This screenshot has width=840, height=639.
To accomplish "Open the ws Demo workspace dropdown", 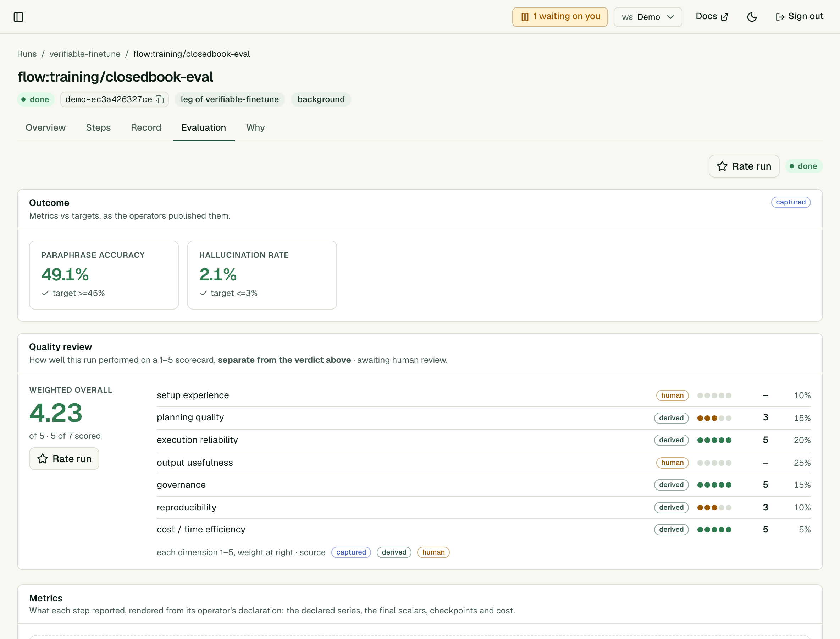I will coord(648,17).
